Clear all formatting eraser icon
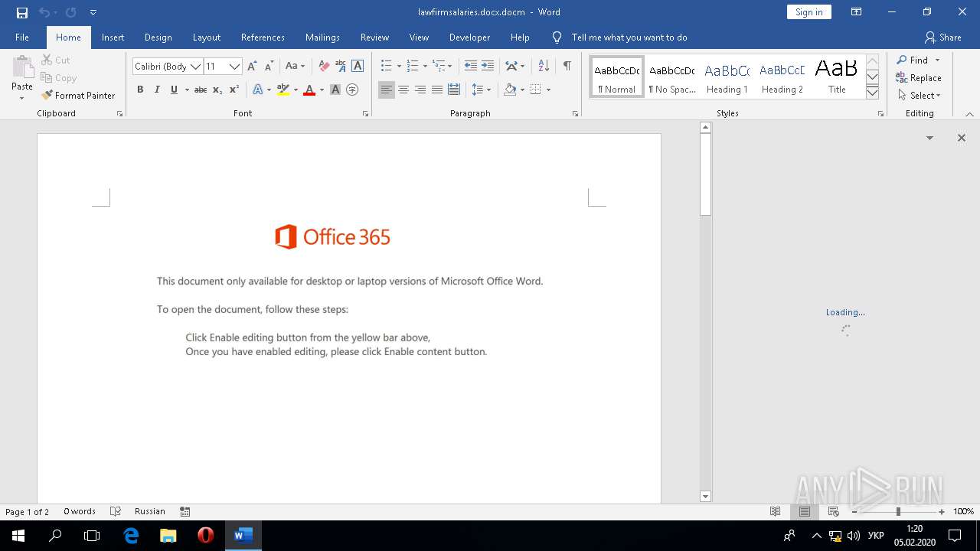Image resolution: width=980 pixels, height=551 pixels. pos(324,67)
